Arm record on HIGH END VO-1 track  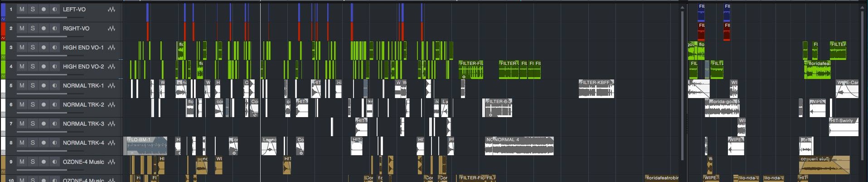click(x=44, y=47)
